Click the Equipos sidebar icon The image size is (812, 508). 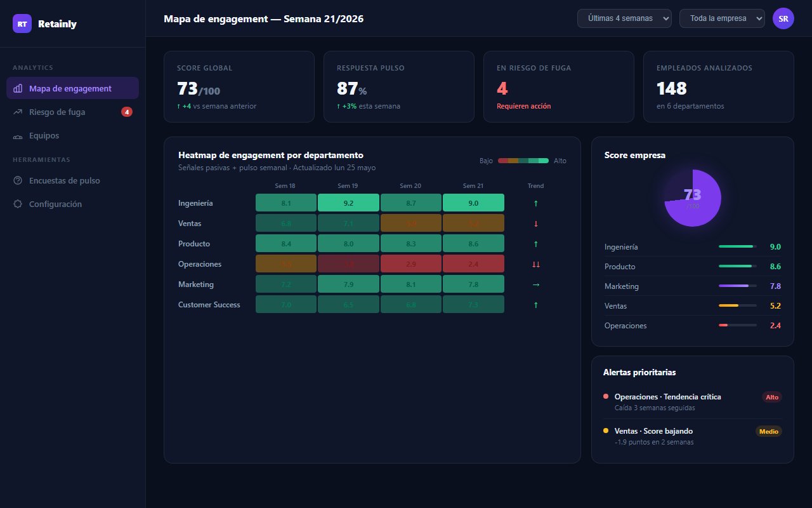pos(18,136)
